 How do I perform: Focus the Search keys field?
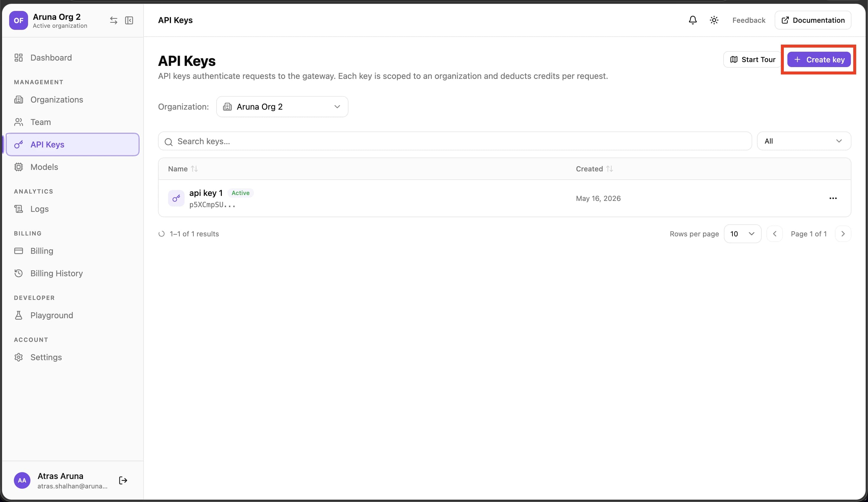455,141
